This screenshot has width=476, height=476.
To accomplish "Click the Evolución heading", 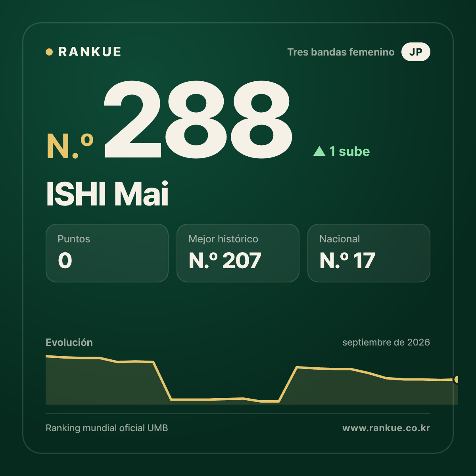I will click(69, 342).
